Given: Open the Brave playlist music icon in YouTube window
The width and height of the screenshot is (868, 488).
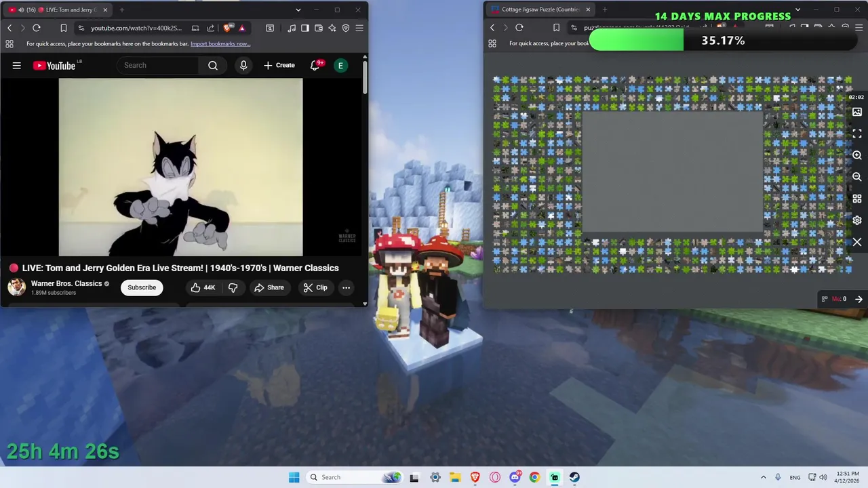Looking at the screenshot, I should (292, 28).
